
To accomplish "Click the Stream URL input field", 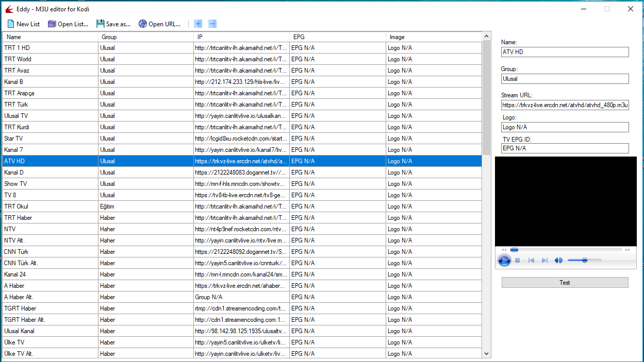I will (565, 106).
